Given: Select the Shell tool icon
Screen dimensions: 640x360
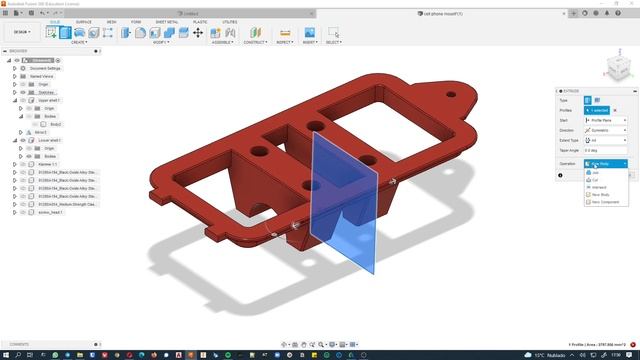Looking at the screenshot, I should tap(155, 32).
